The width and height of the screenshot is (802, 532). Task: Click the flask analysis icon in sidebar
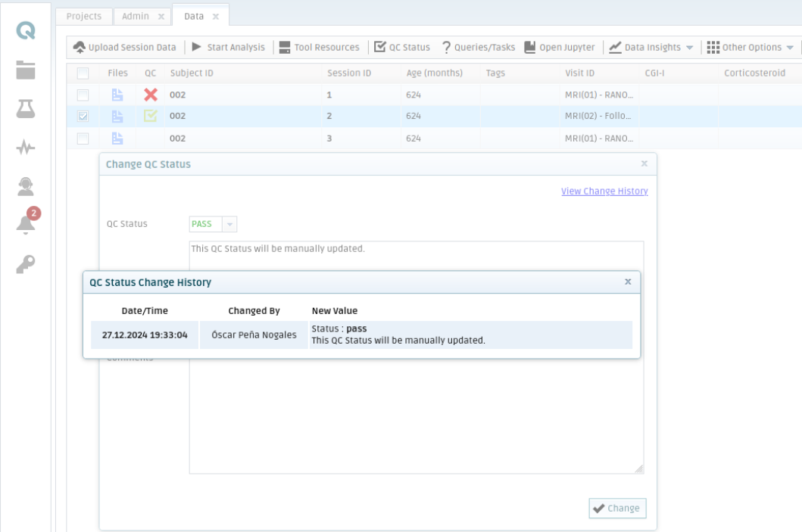[x=26, y=109]
